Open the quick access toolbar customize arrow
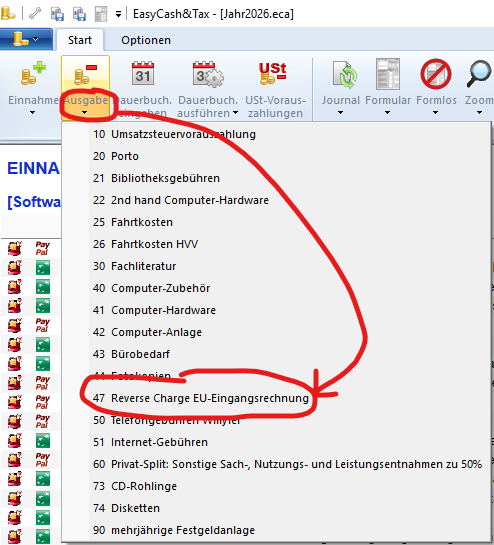The image size is (494, 545). 119,14
